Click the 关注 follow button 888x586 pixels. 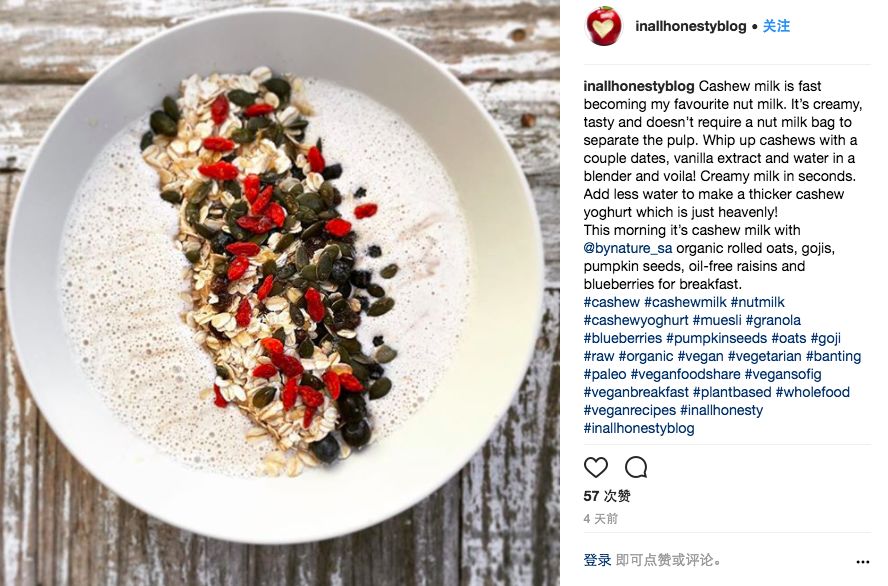pyautogui.click(x=776, y=26)
